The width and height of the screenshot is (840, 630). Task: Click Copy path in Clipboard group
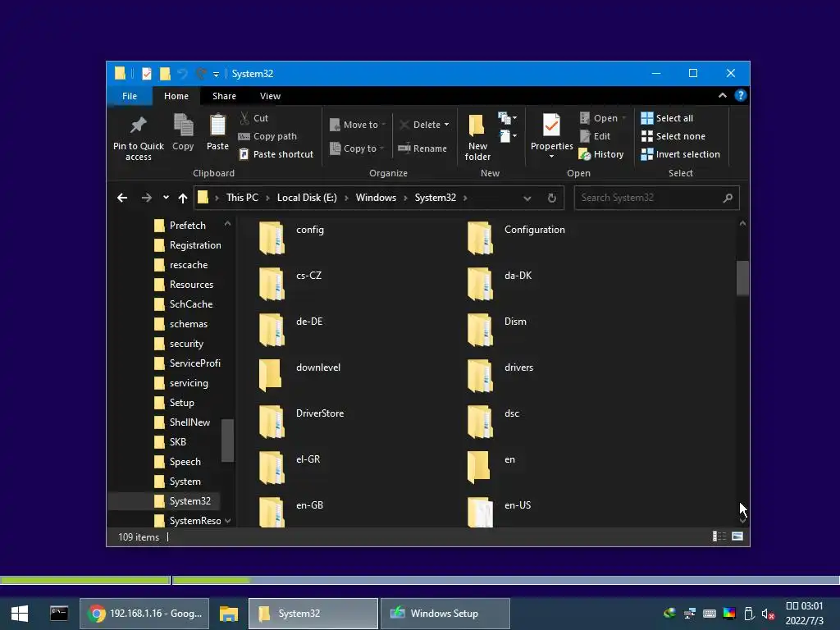tap(267, 136)
